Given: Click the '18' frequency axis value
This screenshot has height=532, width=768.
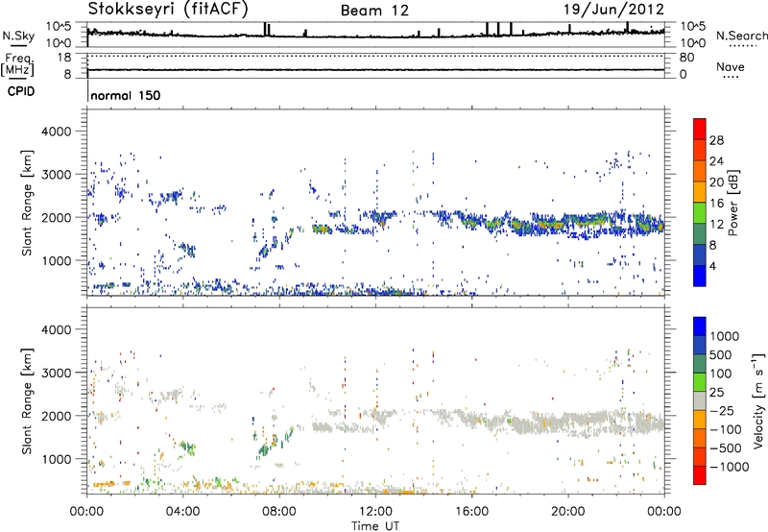Looking at the screenshot, I should pyautogui.click(x=63, y=58).
